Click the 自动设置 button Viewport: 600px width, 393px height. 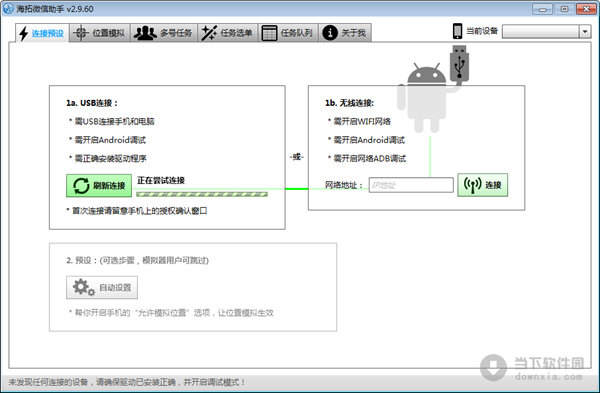click(x=102, y=287)
